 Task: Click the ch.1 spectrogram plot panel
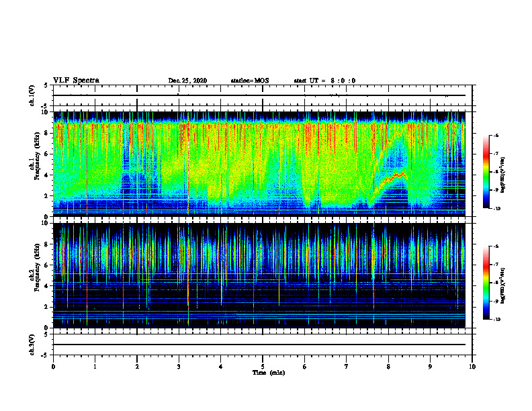tap(259, 164)
